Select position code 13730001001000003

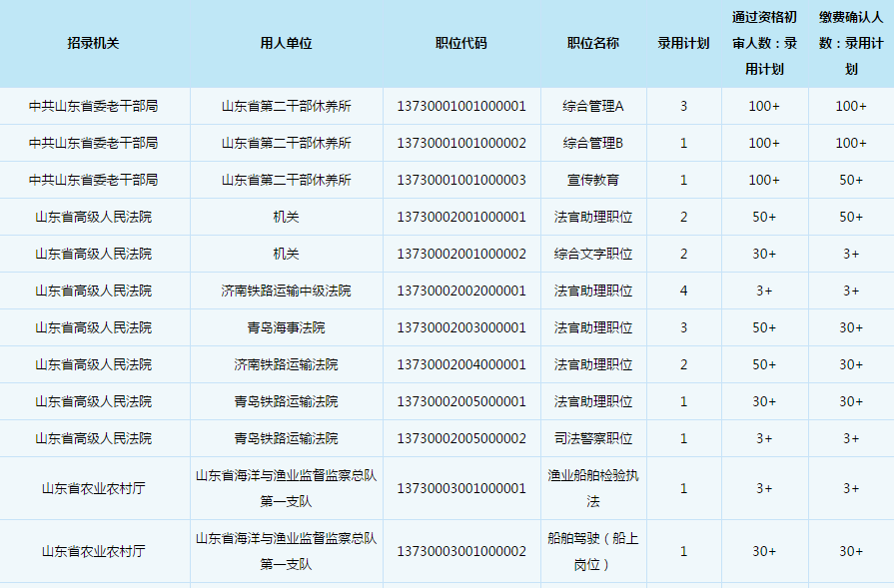[x=461, y=180]
